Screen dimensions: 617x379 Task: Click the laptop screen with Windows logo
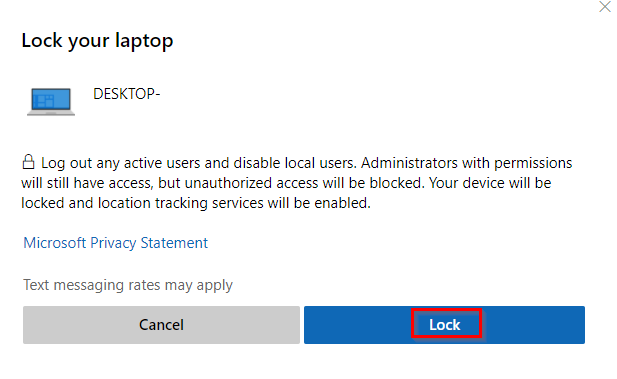[x=51, y=100]
